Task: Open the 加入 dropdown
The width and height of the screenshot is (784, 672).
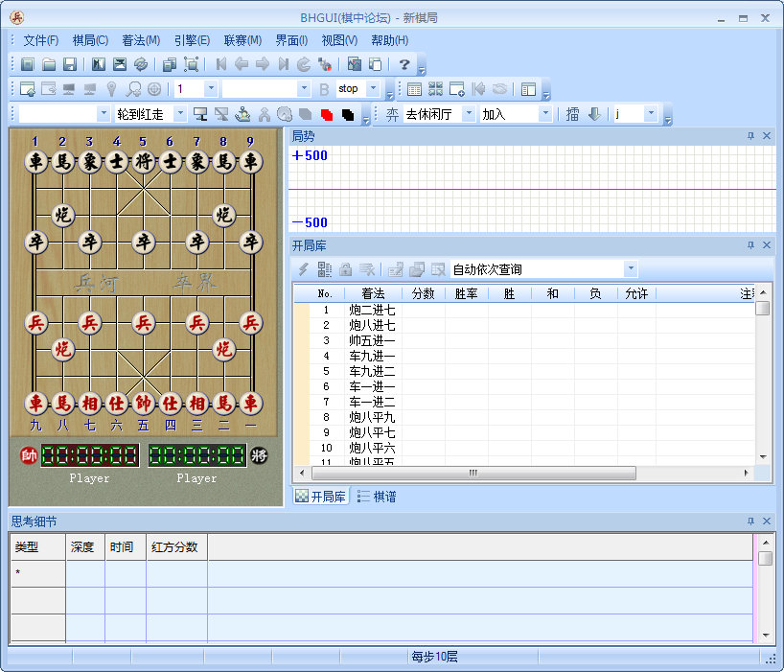Action: [x=545, y=114]
